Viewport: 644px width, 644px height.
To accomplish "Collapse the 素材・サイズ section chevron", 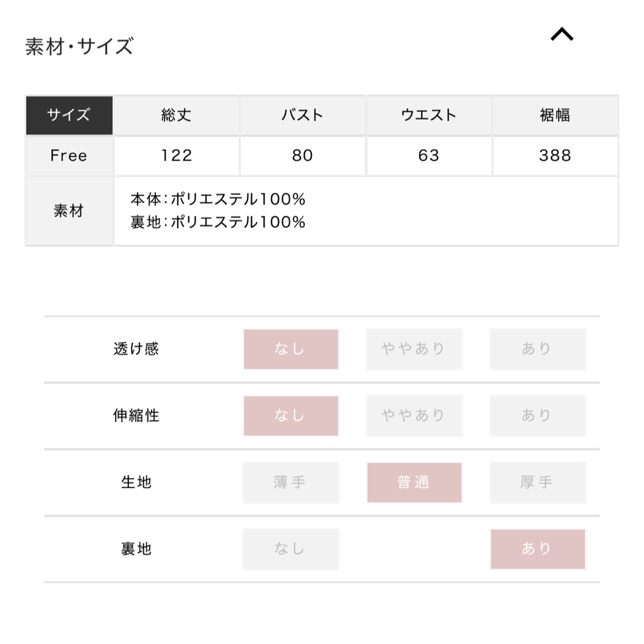I will 562,34.
